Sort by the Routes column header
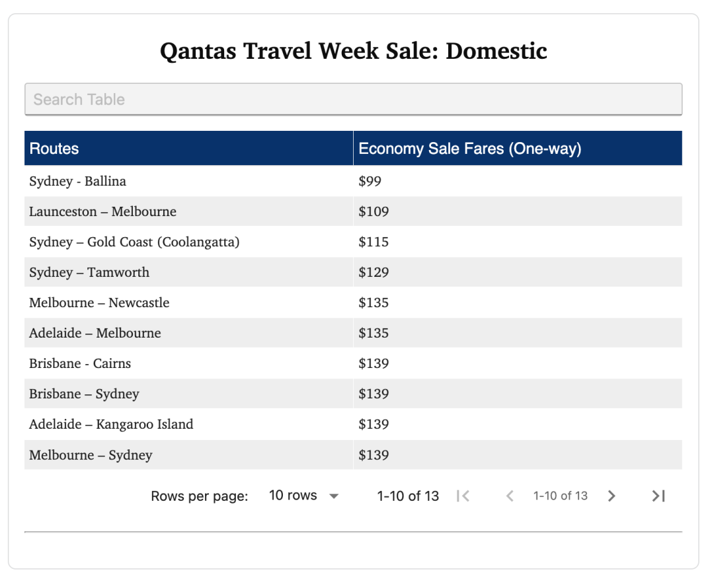This screenshot has width=714, height=588. point(54,149)
